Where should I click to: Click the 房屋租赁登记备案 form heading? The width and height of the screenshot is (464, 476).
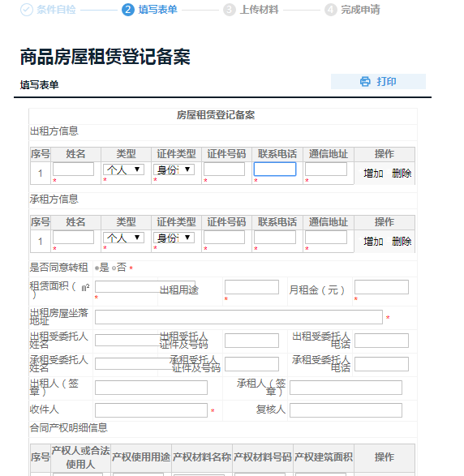click(x=216, y=115)
